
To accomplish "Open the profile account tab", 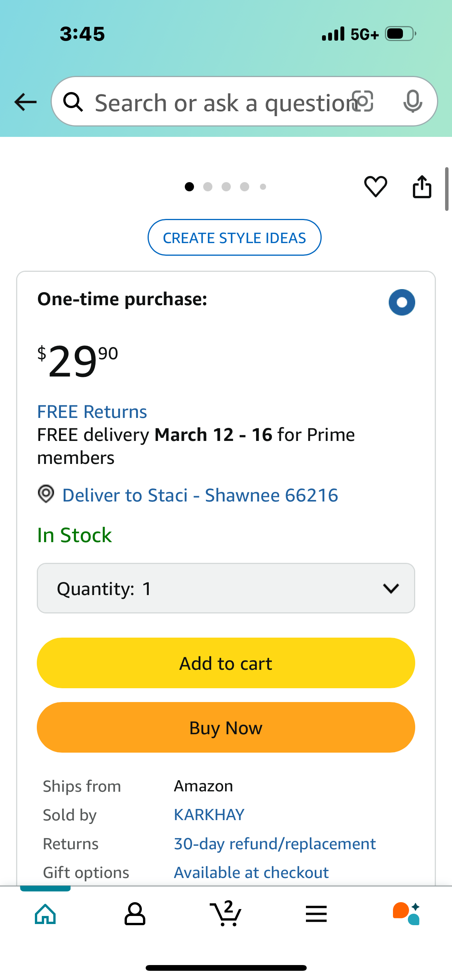I will [135, 914].
